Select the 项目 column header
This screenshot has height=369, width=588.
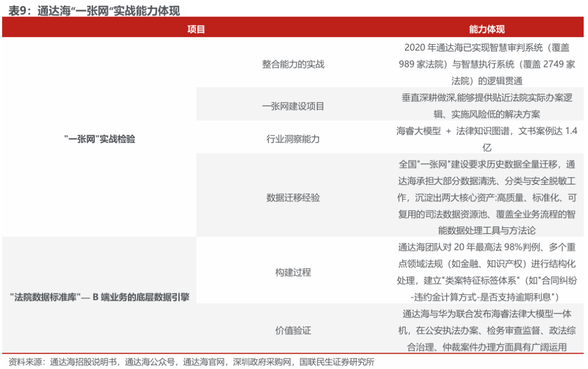click(196, 29)
